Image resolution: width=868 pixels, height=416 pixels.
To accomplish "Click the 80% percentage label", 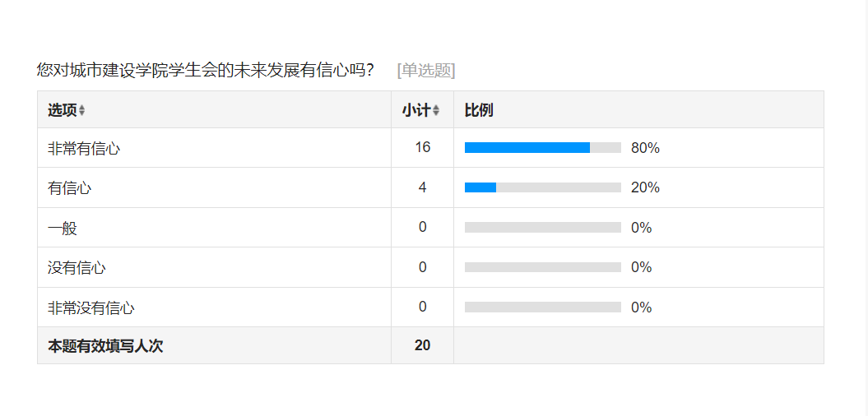I will coord(645,148).
